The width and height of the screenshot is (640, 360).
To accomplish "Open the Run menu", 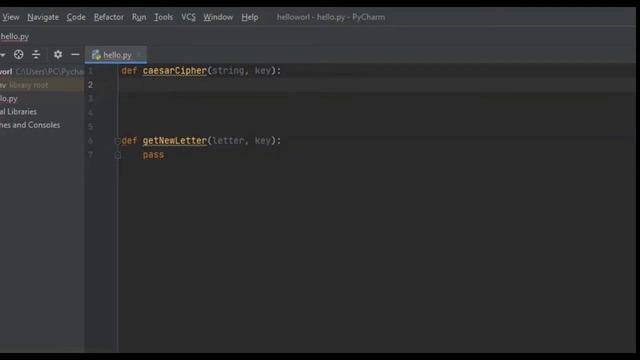I will click(x=139, y=17).
